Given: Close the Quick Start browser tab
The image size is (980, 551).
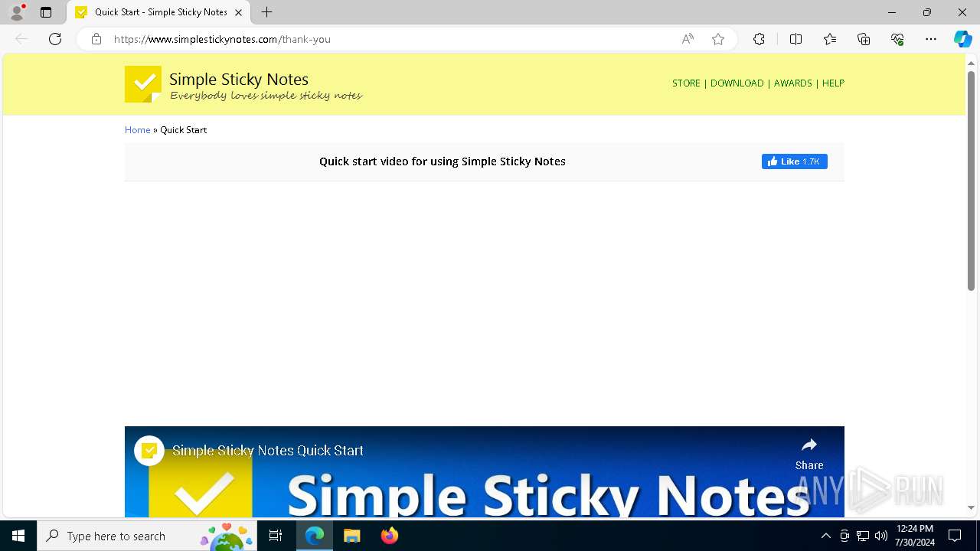Looking at the screenshot, I should (x=238, y=12).
